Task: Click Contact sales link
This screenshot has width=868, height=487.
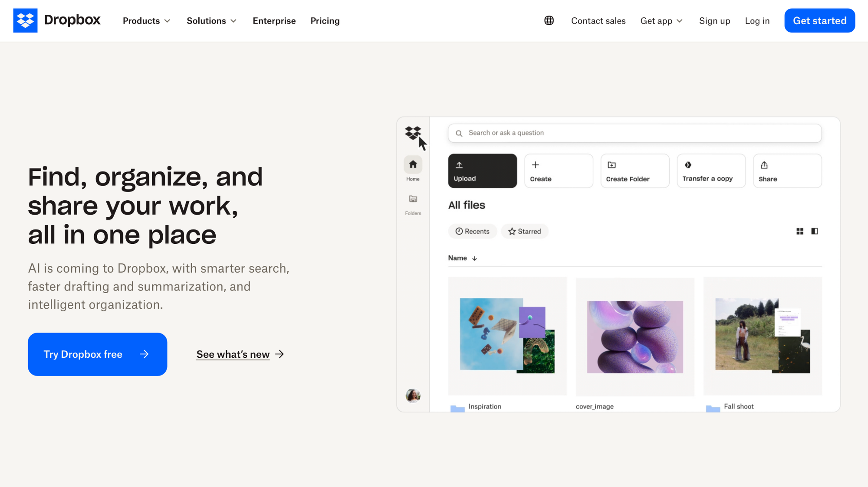Action: click(598, 21)
